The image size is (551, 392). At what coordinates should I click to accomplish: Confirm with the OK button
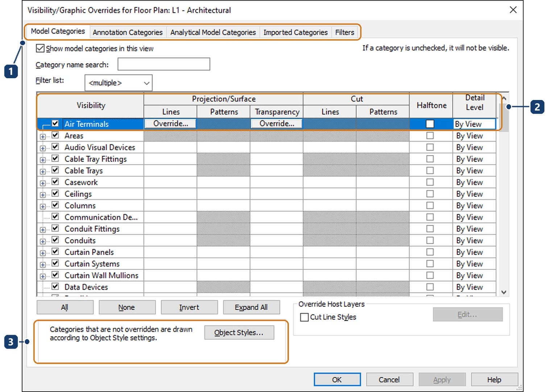tap(337, 379)
